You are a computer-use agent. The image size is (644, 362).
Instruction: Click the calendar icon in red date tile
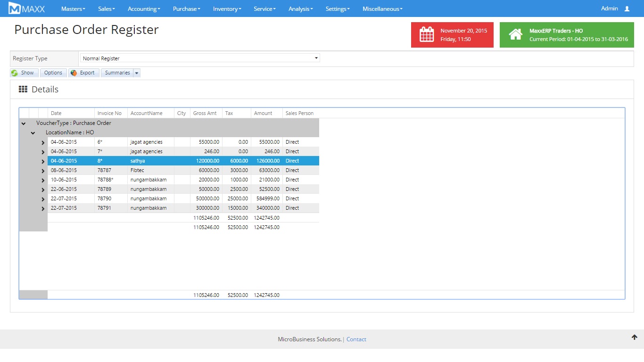426,35
